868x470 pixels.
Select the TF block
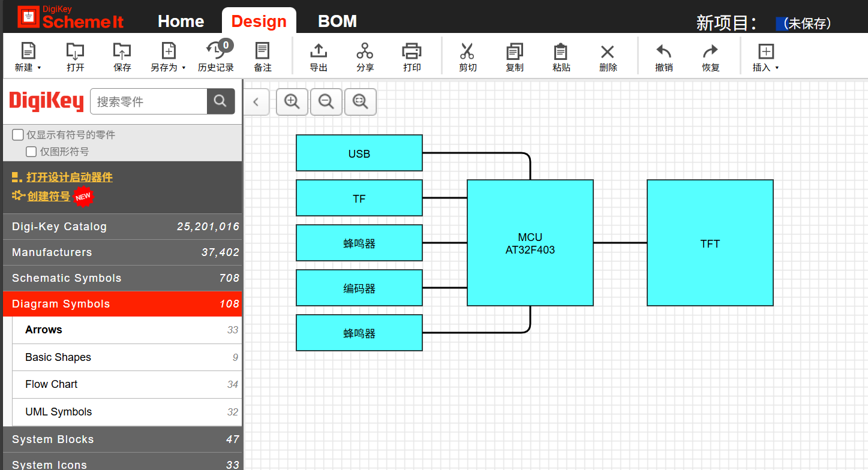359,198
